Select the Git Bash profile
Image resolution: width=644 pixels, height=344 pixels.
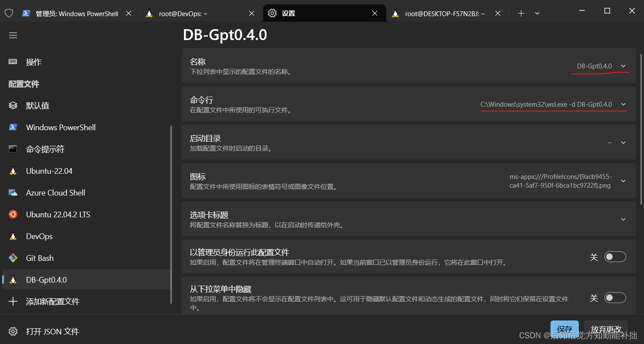click(x=86, y=258)
